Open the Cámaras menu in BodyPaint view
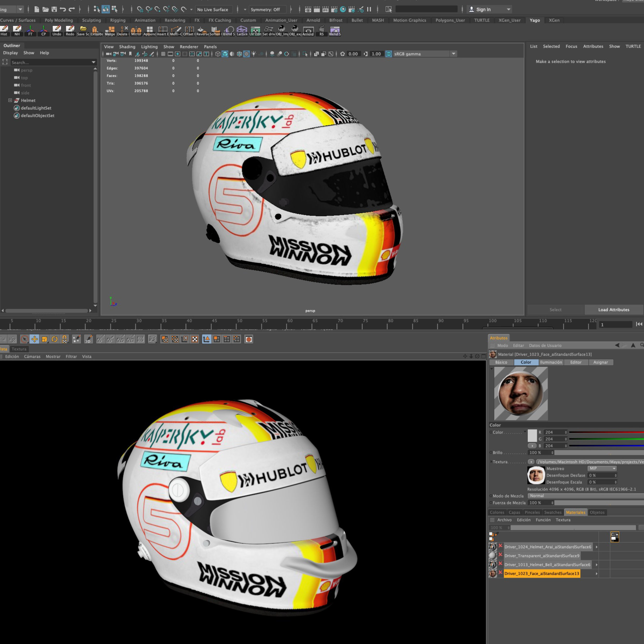 [32, 356]
